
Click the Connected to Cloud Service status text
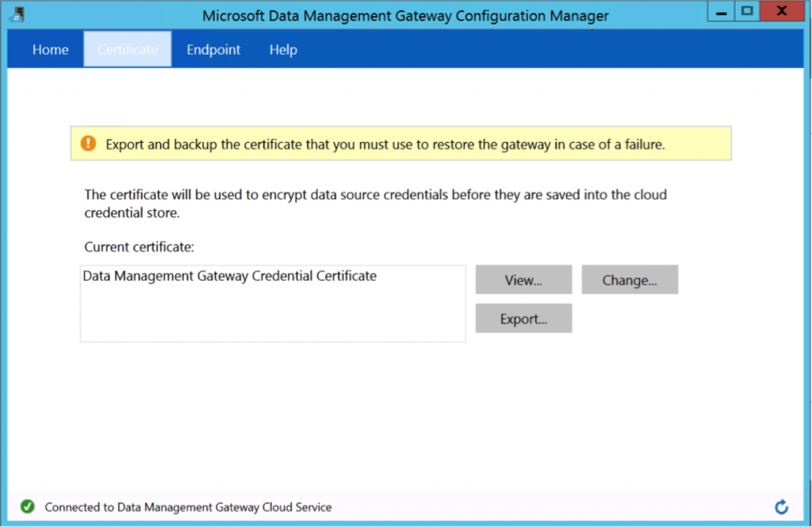pos(188,506)
